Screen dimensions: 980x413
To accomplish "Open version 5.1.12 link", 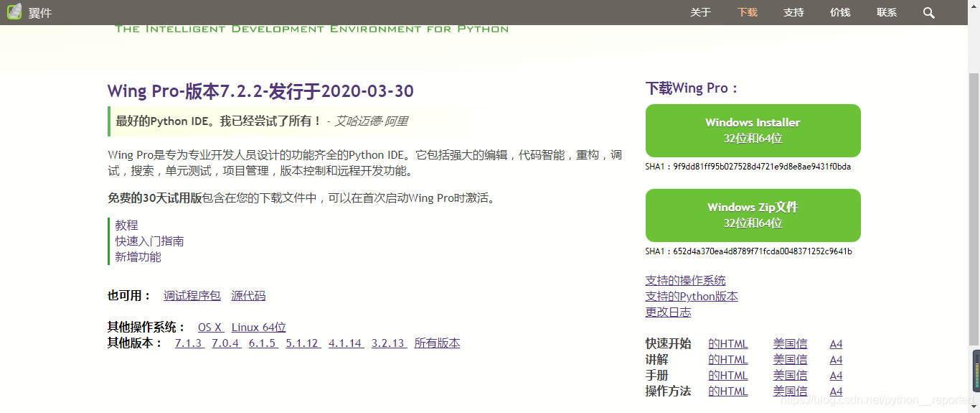I will click(x=303, y=343).
